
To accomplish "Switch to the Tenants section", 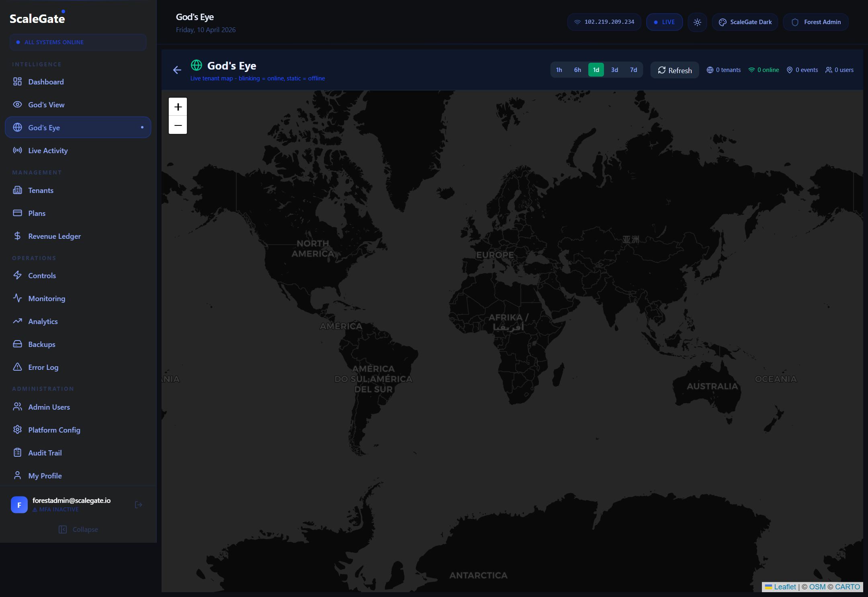I will tap(40, 190).
